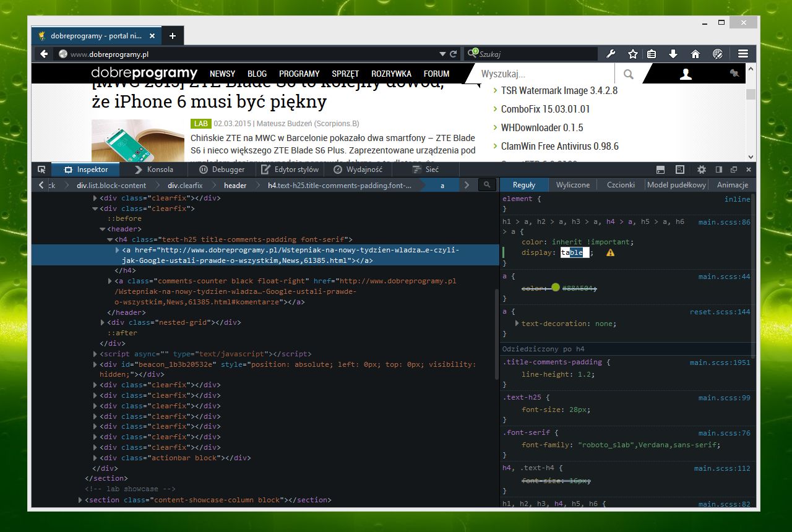Click the globe-shaped toolbar icon near menu

(718, 54)
